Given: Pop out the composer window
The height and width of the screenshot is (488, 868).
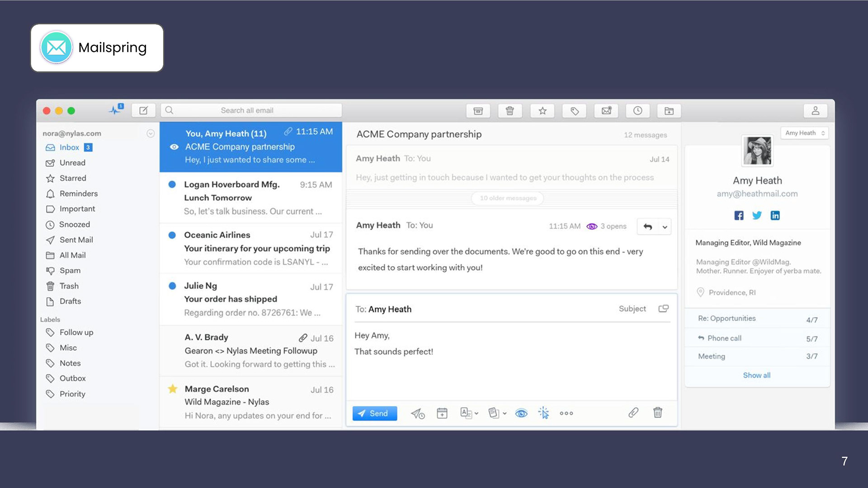Looking at the screenshot, I should [x=663, y=309].
